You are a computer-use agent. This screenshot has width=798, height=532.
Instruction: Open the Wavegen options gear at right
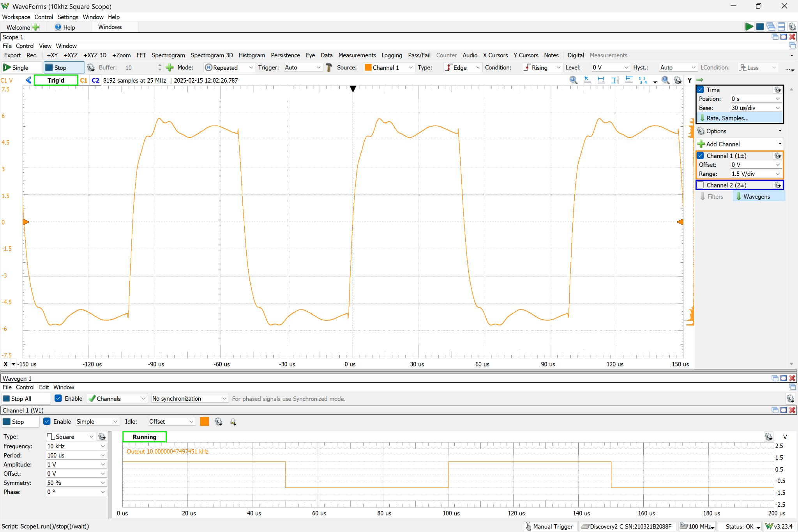(790, 399)
